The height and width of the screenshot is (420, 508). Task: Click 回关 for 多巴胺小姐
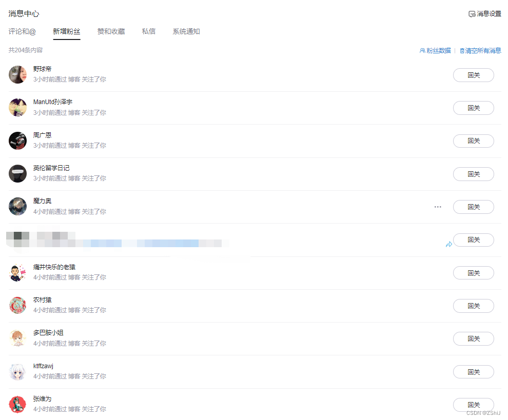[x=473, y=339]
